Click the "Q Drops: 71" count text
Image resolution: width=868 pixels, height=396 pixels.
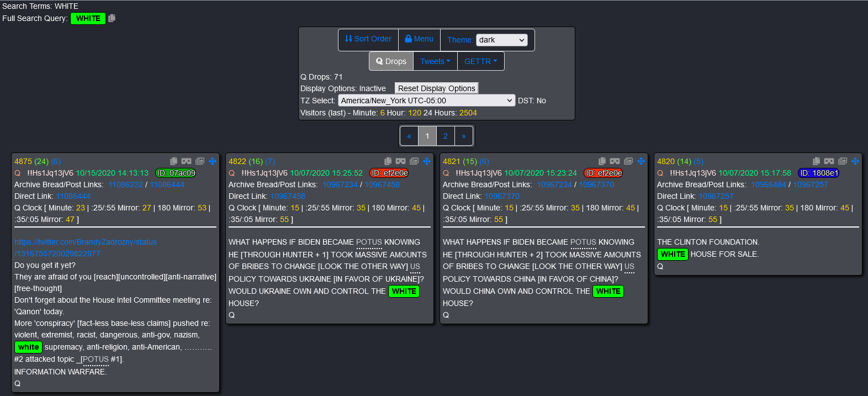coord(321,77)
